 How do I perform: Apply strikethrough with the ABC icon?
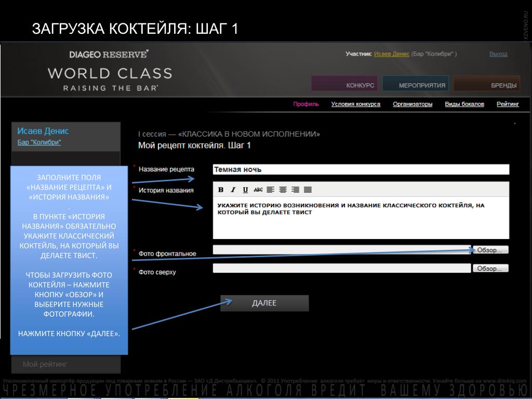tap(258, 190)
